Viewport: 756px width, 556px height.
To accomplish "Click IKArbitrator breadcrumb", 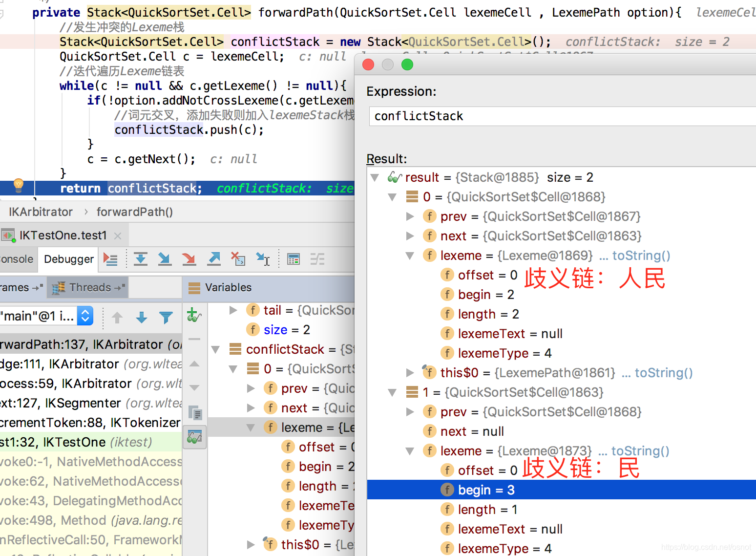I will click(x=41, y=212).
